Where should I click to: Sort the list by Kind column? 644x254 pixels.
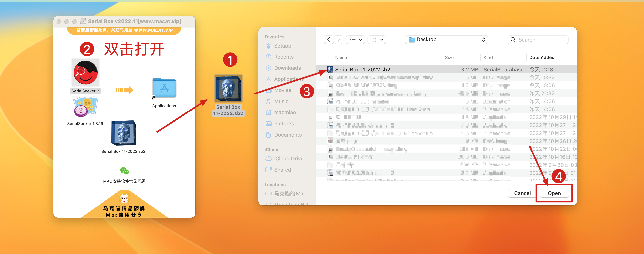click(488, 58)
